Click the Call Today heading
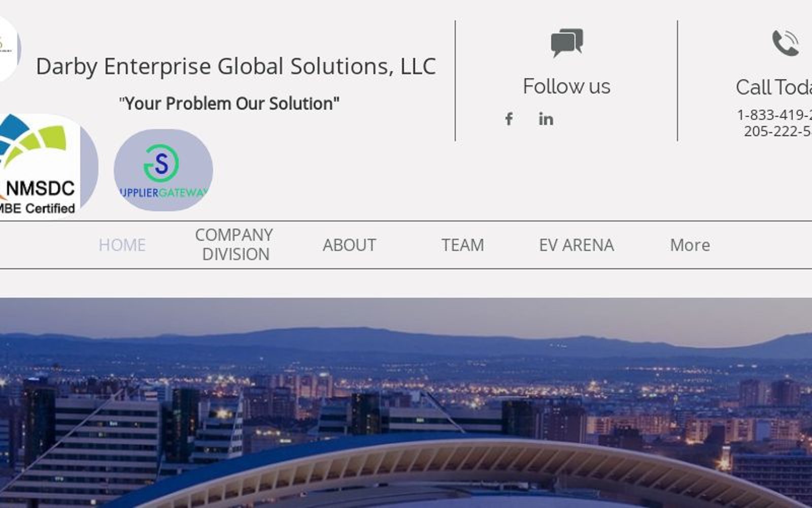Viewport: 812px width, 508px height. (774, 87)
